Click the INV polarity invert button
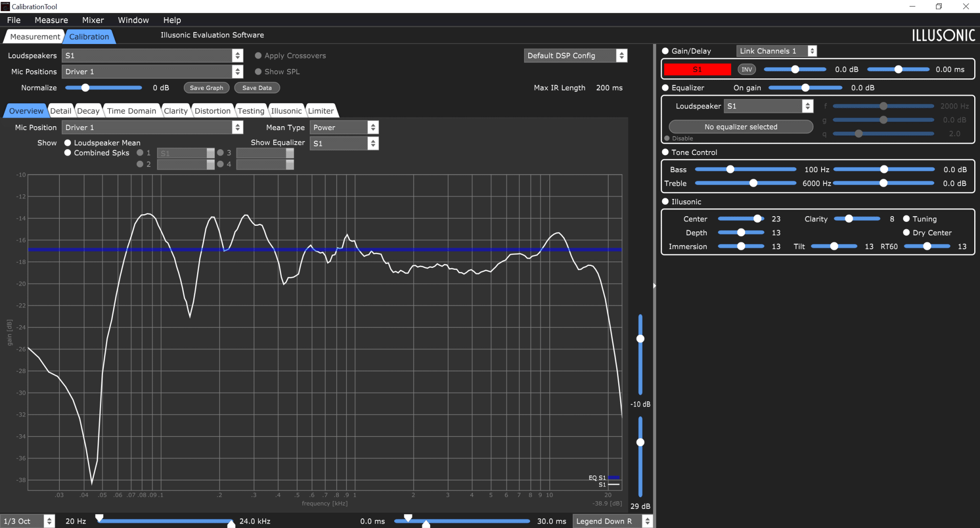 point(746,69)
